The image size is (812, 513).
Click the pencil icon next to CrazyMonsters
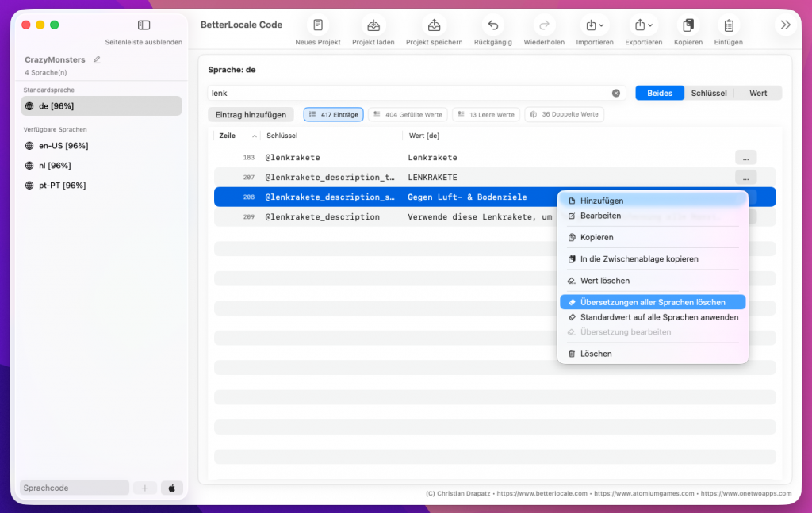97,59
